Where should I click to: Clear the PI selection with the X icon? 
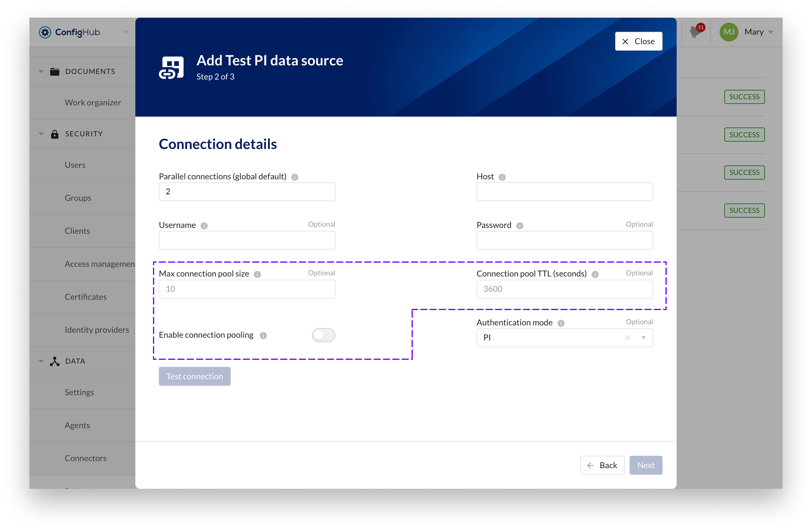[x=628, y=338]
